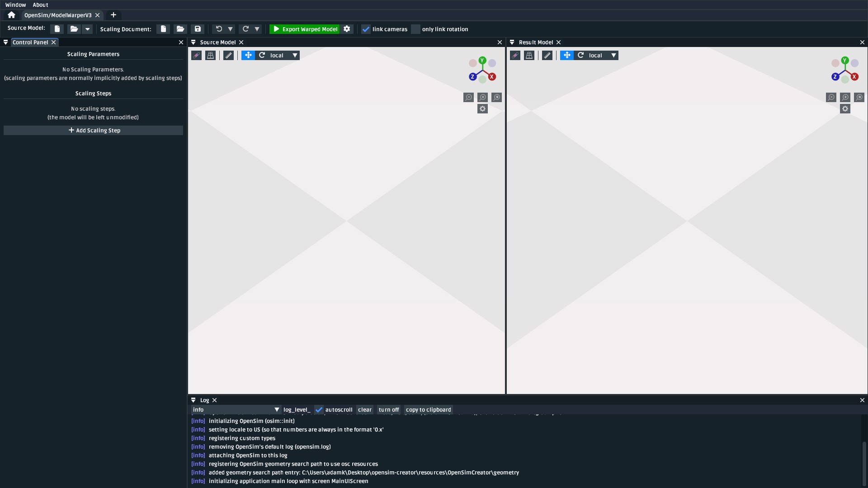Viewport: 868px width, 488px height.
Task: Uncheck link cameras checkbox
Action: tap(366, 29)
